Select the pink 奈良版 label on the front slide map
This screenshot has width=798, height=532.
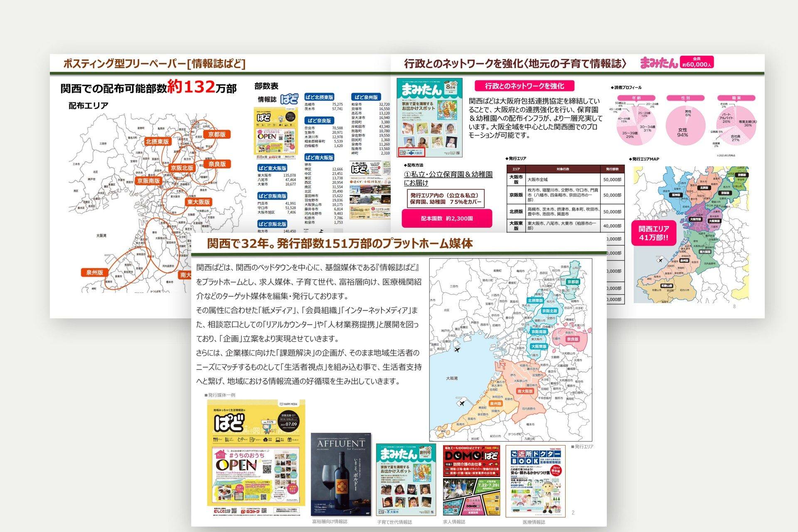pyautogui.click(x=572, y=339)
